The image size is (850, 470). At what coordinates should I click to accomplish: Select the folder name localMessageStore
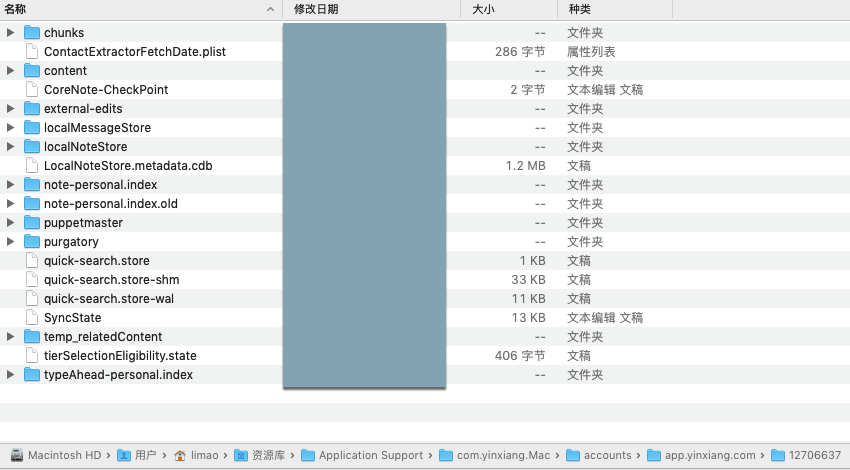tap(98, 127)
